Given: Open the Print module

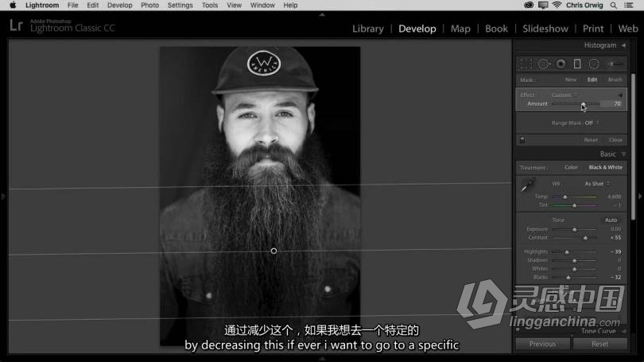Looking at the screenshot, I should 593,29.
